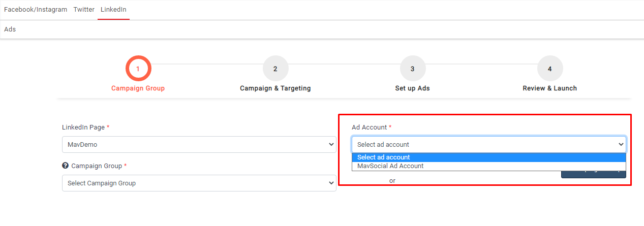644x226 pixels.
Task: Choose MavSocial Ad Account from the list
Action: pyautogui.click(x=390, y=166)
